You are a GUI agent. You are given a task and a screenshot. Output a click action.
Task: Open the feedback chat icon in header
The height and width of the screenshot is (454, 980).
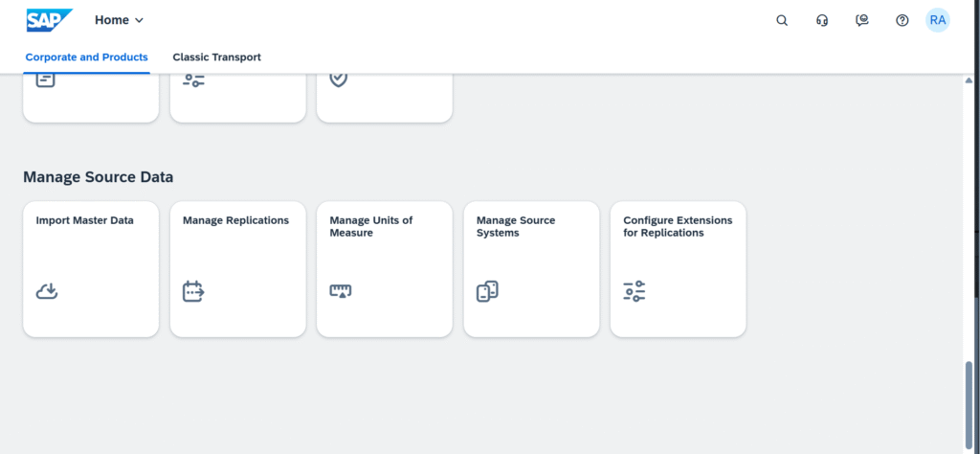click(x=862, y=20)
